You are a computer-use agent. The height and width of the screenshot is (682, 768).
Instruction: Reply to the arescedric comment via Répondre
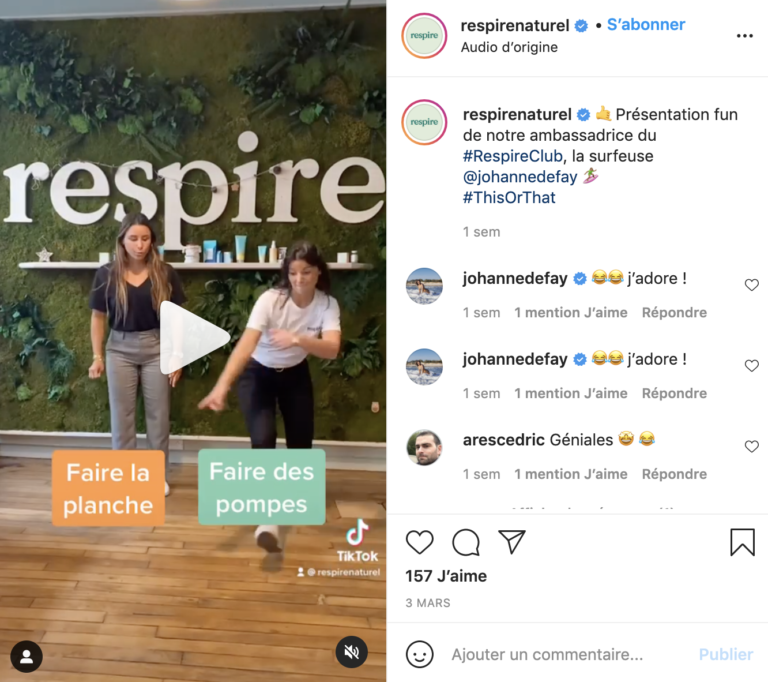(x=674, y=474)
